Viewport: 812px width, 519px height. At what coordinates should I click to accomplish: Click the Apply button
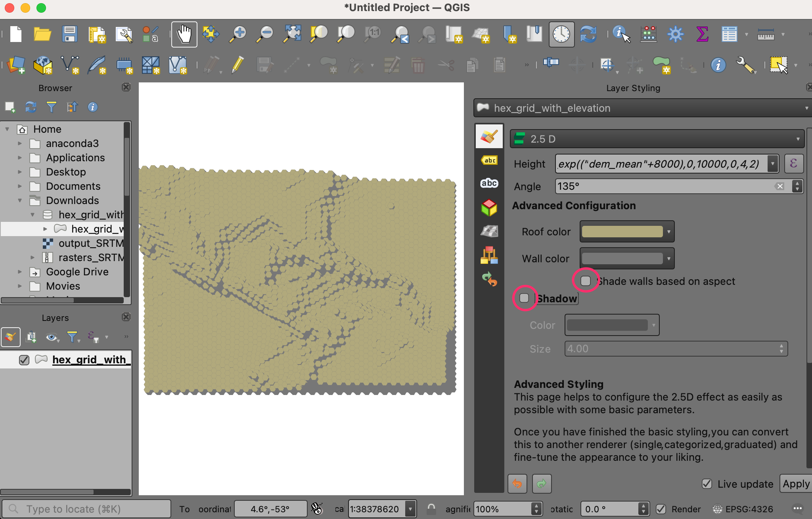click(x=796, y=484)
